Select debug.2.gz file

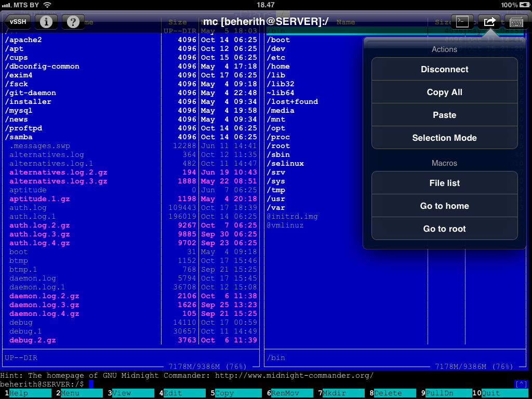(x=131, y=340)
